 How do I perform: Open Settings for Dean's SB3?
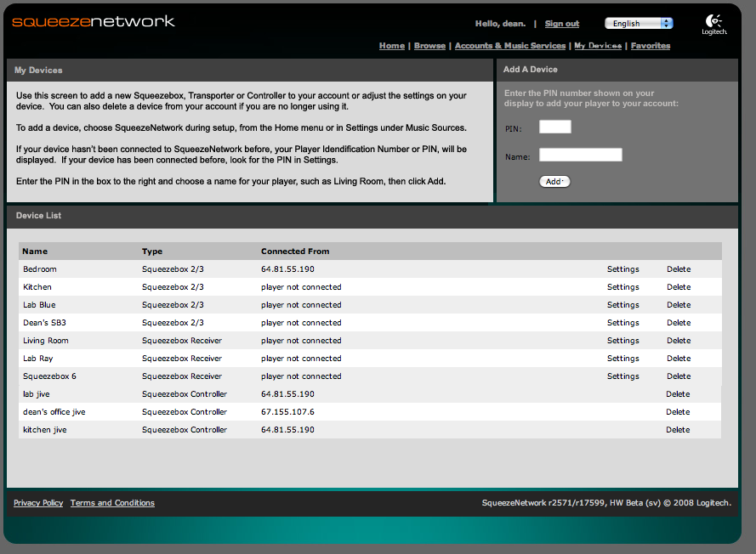tap(622, 323)
